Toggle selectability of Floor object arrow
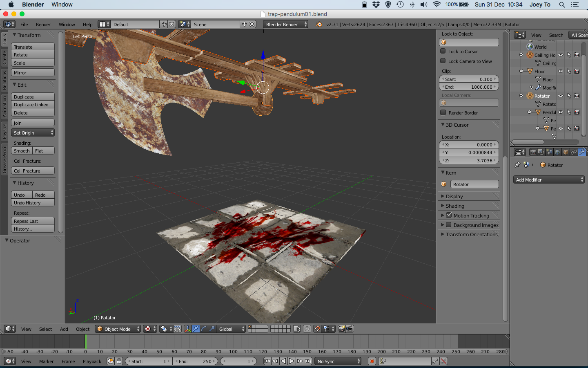The height and width of the screenshot is (368, 588). (x=569, y=71)
